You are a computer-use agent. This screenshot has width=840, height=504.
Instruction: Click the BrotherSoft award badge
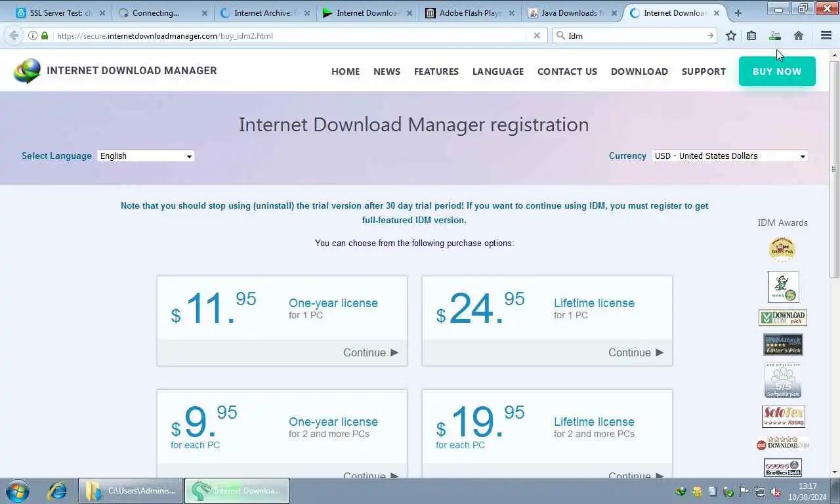tap(783, 467)
